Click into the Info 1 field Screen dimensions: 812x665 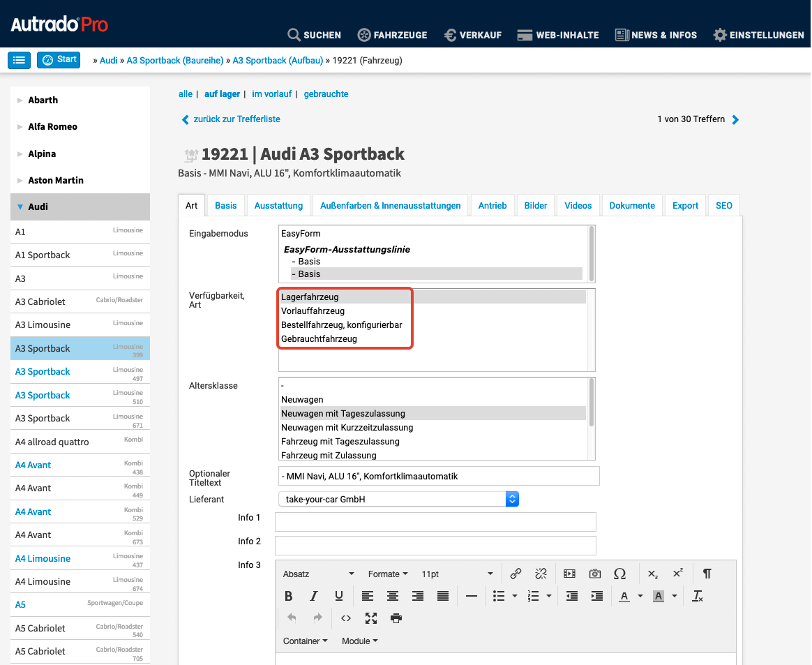coord(435,522)
